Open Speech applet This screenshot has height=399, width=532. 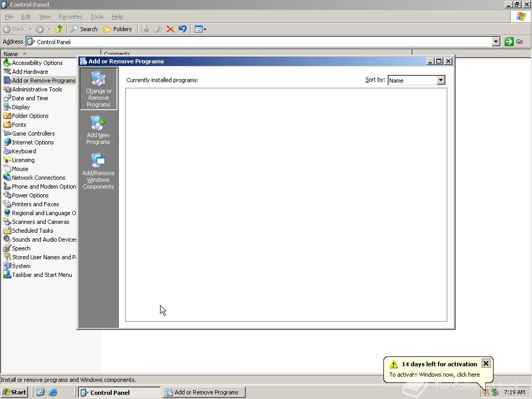pyautogui.click(x=17, y=248)
